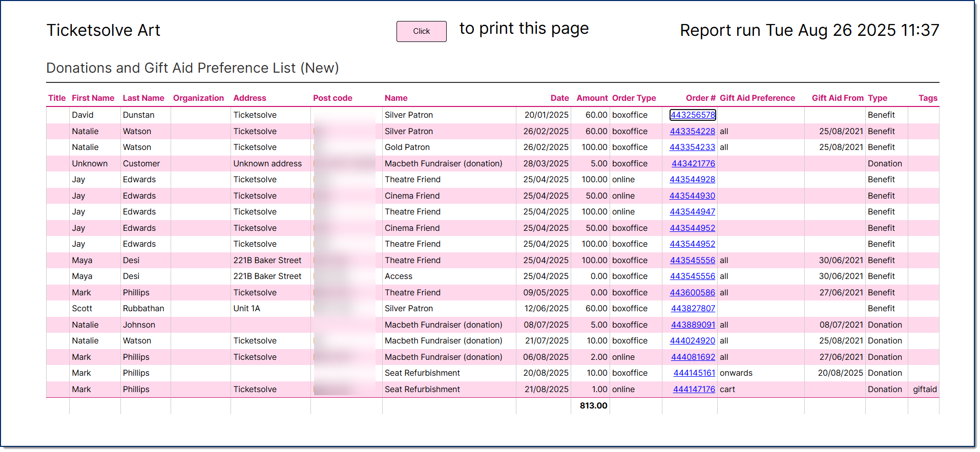Open order link 443544947
Viewport: 980px width, 452px height.
(693, 212)
